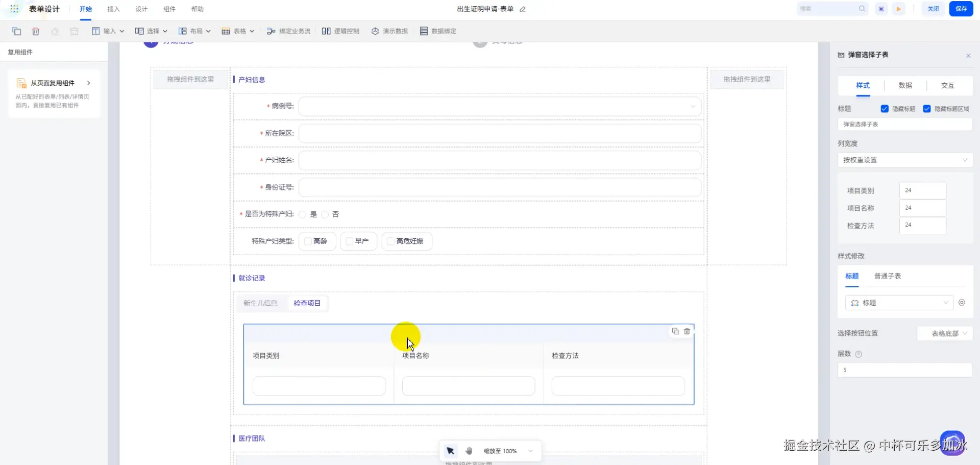Delete the selected subtable via trash icon
Screen dimensions: 980x465
[x=687, y=331]
